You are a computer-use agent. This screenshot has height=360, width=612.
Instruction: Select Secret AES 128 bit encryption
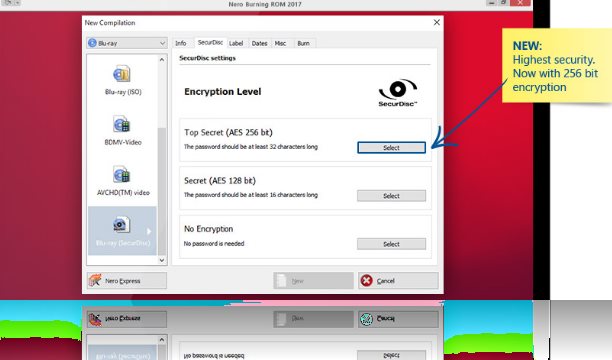point(391,196)
